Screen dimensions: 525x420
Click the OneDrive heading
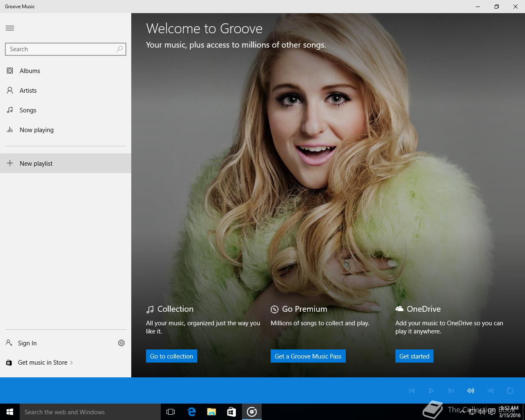[424, 309]
